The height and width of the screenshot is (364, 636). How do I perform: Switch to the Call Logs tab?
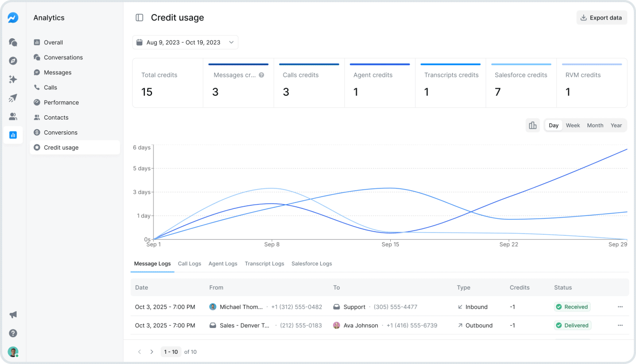(189, 263)
